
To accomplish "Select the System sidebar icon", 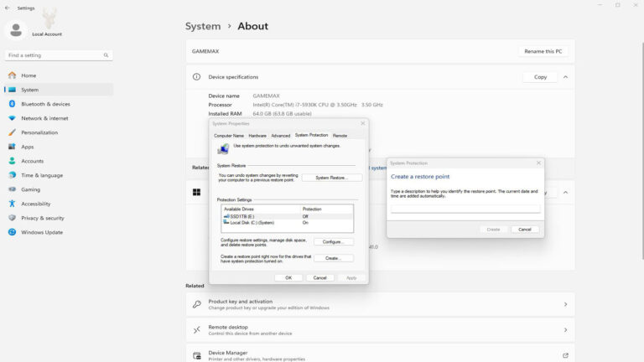I will tap(13, 90).
